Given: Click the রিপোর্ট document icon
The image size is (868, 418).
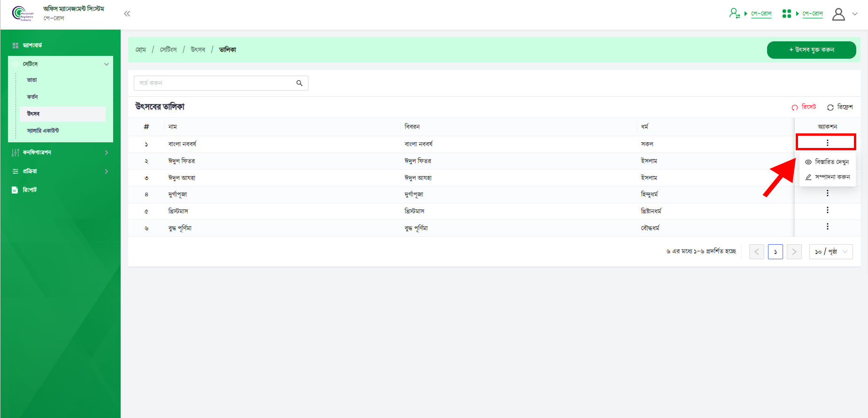Looking at the screenshot, I should pos(15,190).
